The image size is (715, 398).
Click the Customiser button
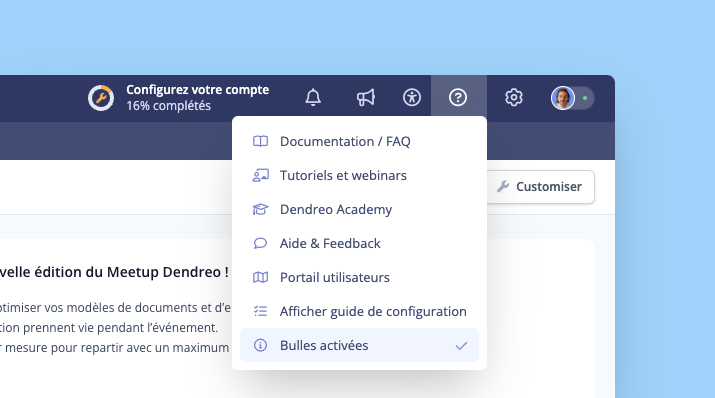(x=540, y=186)
